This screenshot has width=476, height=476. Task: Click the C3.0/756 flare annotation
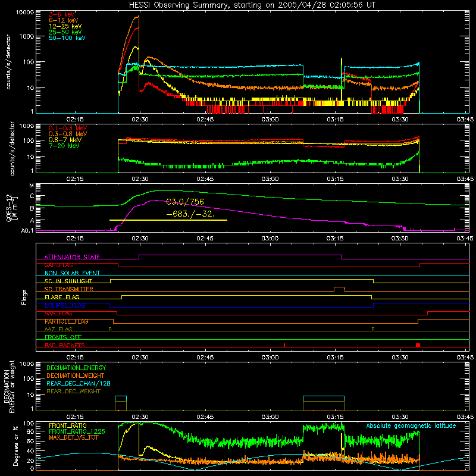[x=185, y=202]
